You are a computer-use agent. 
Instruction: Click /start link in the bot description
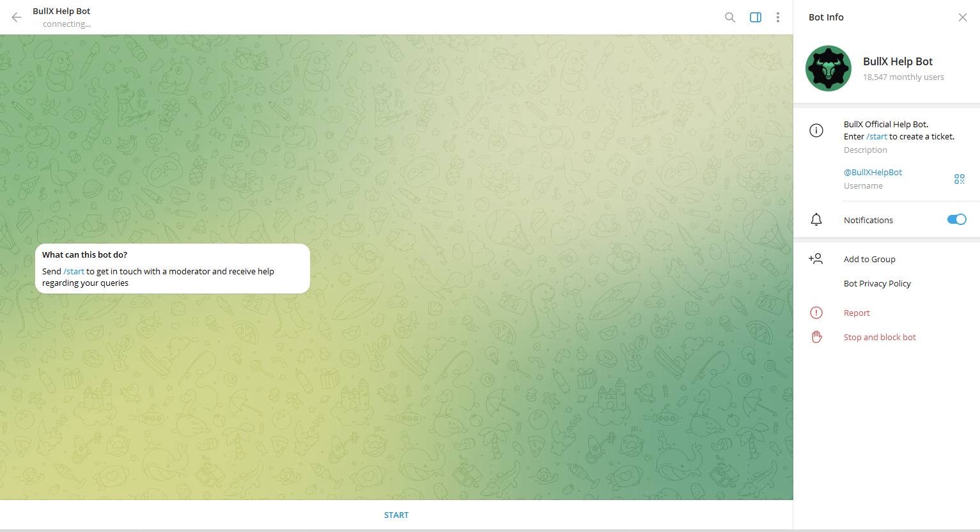click(x=876, y=136)
